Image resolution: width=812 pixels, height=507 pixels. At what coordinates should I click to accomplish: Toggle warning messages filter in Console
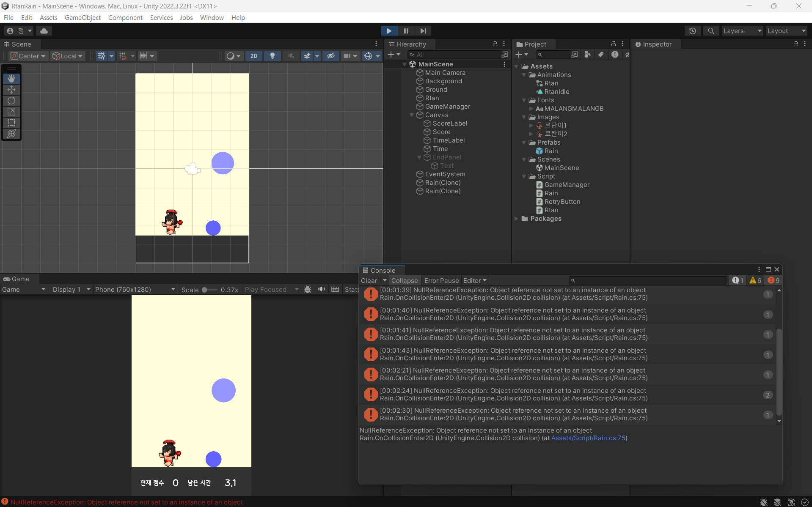[755, 280]
